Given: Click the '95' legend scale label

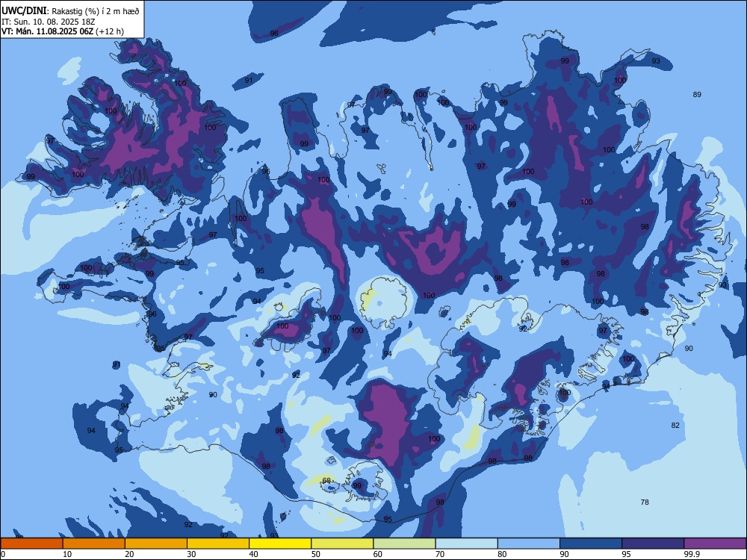Looking at the screenshot, I should pyautogui.click(x=626, y=554).
